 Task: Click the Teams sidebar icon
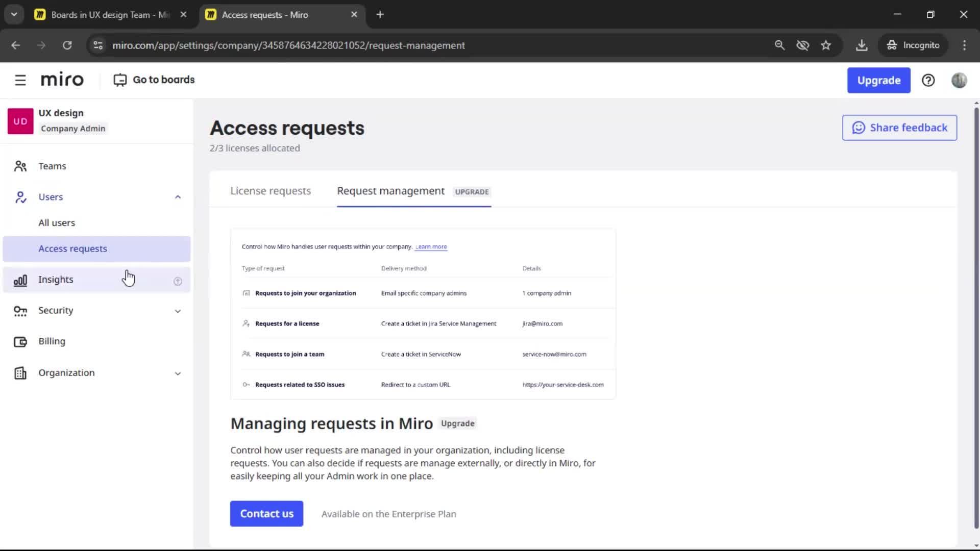[20, 166]
